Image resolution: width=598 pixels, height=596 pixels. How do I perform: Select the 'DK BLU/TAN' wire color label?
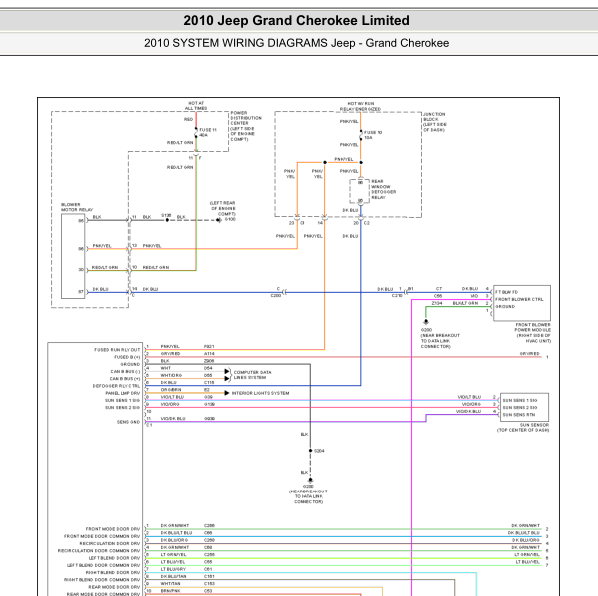point(174,576)
